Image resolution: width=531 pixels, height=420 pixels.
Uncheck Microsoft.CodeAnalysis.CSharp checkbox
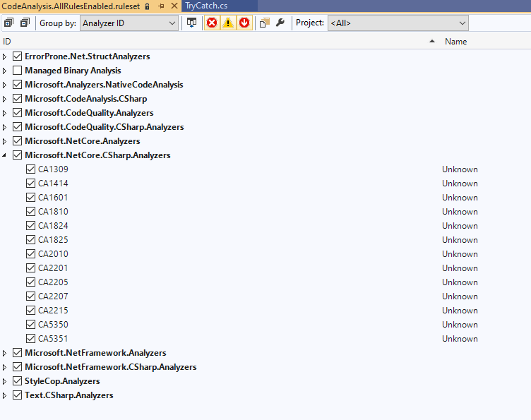coord(17,99)
